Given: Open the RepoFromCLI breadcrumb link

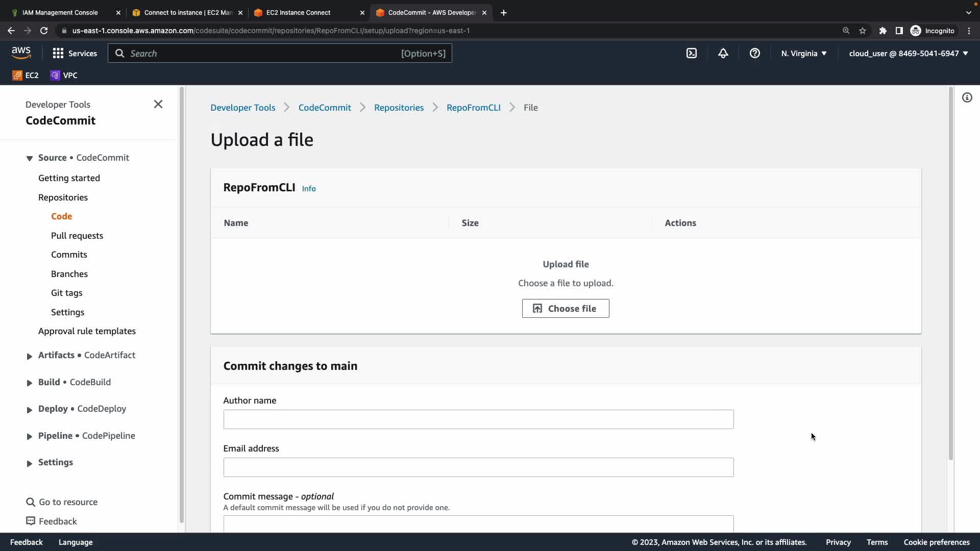Looking at the screenshot, I should 473,108.
